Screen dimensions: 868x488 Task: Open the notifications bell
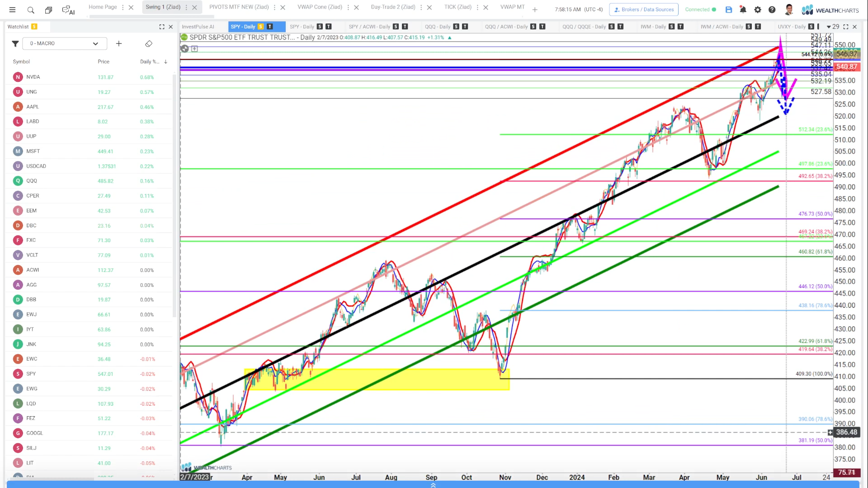click(x=743, y=9)
